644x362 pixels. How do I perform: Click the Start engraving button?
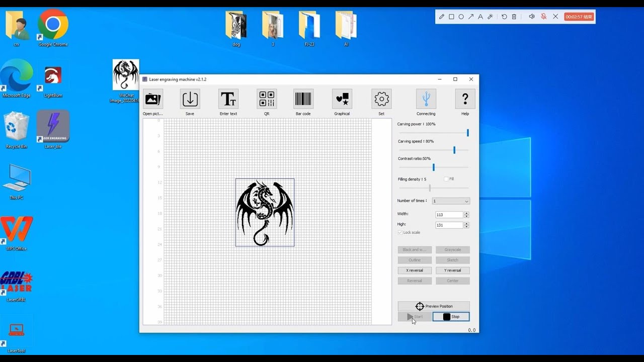click(x=415, y=317)
